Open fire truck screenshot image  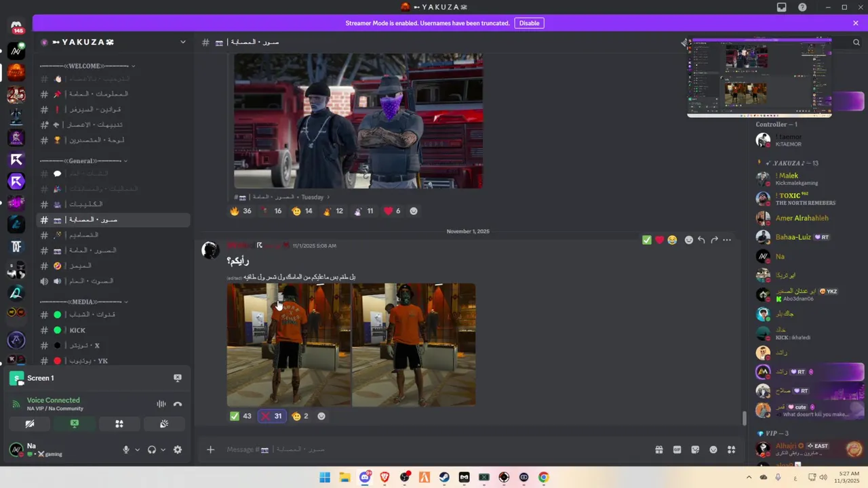coord(359,121)
